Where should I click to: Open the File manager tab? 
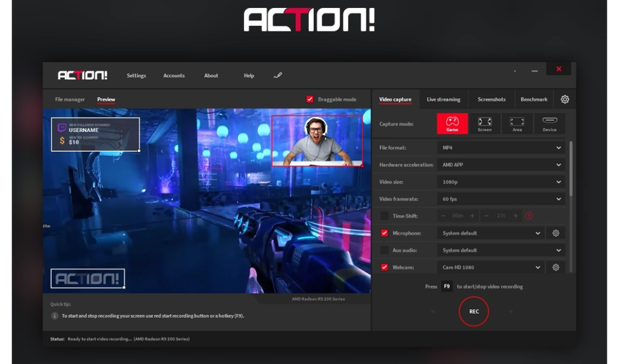(x=70, y=99)
